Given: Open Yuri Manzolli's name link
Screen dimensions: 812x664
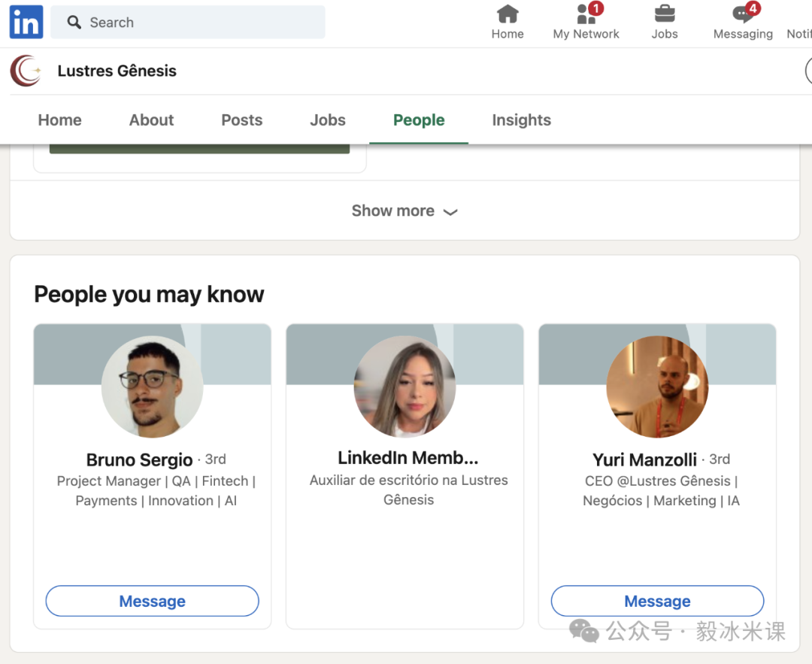Looking at the screenshot, I should tap(645, 459).
